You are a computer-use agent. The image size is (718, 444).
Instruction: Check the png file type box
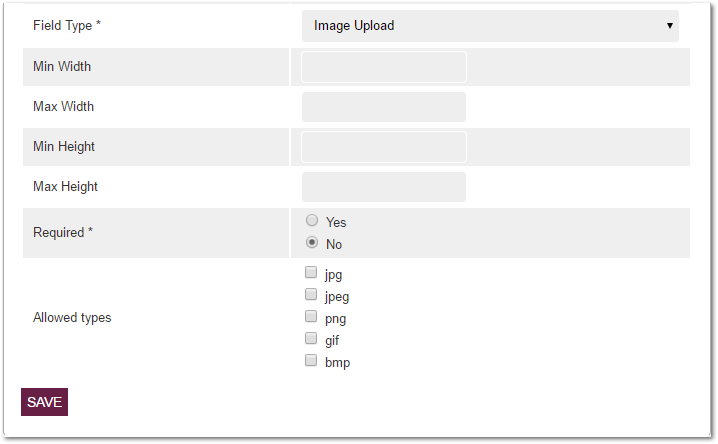tap(311, 317)
